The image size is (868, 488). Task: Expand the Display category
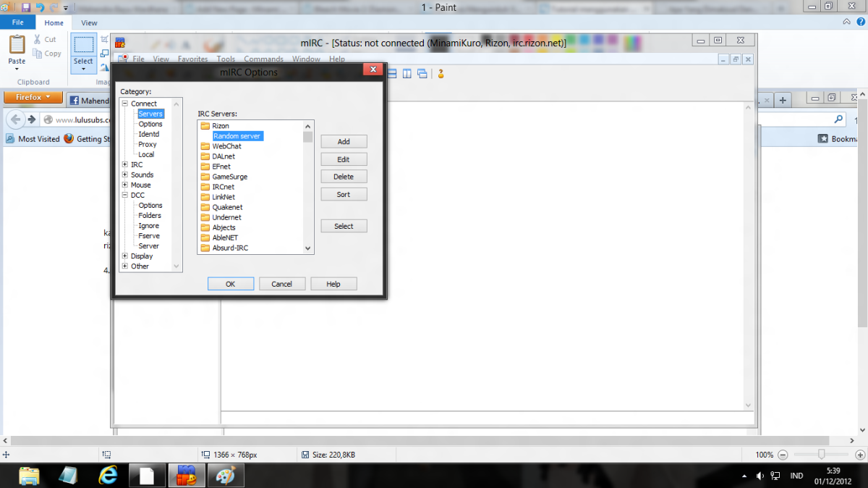coord(125,256)
